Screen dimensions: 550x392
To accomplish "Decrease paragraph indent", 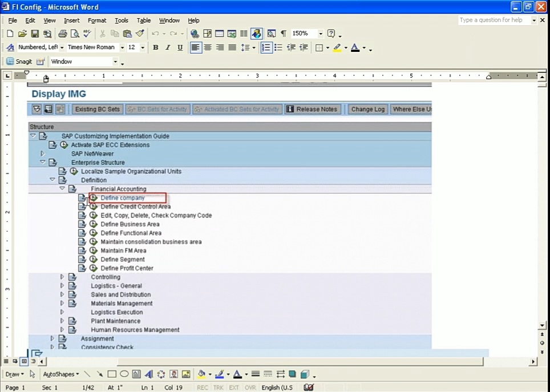I will coord(291,47).
